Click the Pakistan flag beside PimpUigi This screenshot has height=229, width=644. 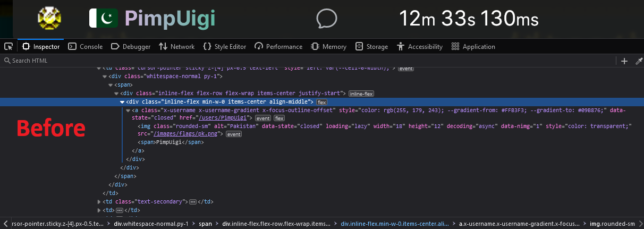pos(103,19)
